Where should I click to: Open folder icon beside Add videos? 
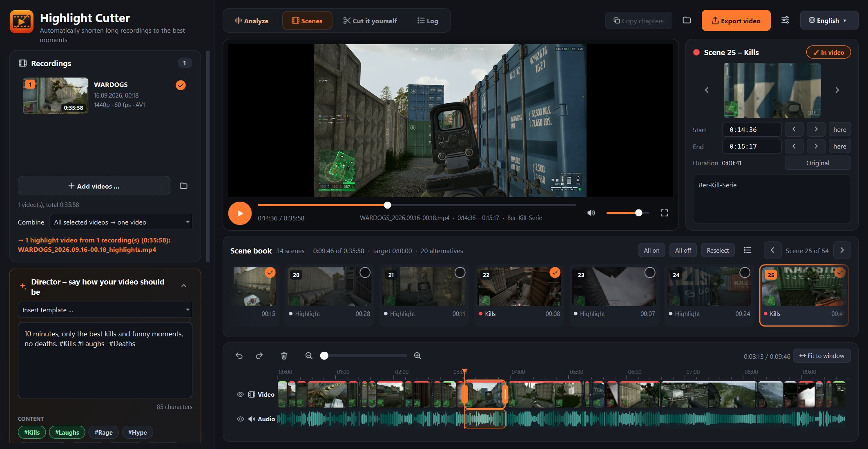(183, 186)
